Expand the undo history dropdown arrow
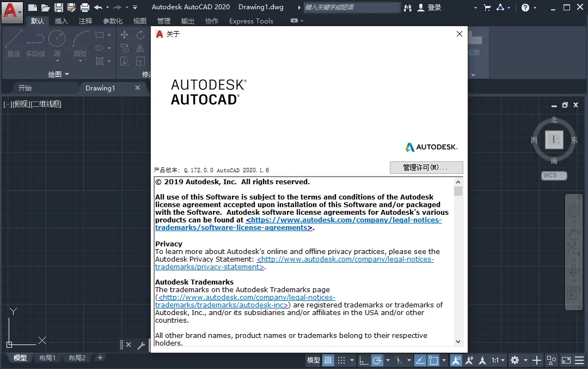The image size is (588, 369). click(x=108, y=7)
